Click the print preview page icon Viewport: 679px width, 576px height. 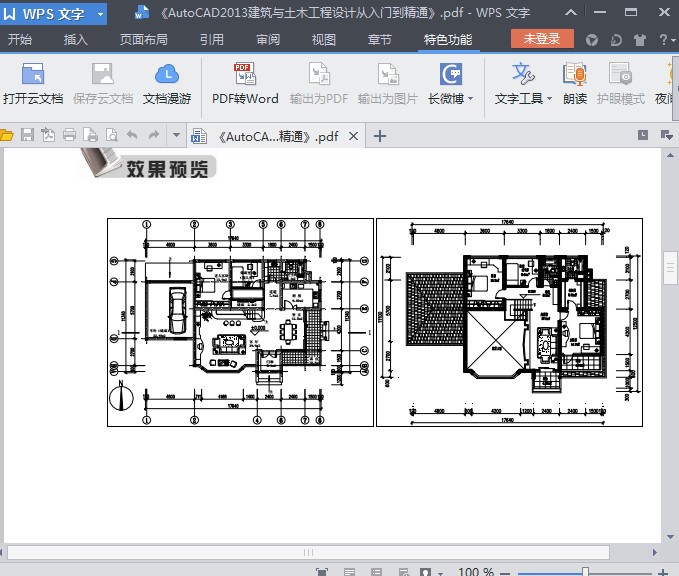91,135
